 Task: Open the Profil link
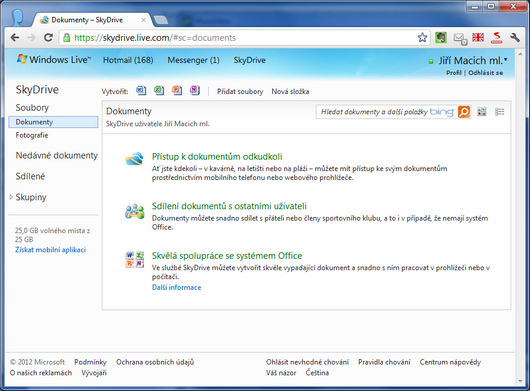pos(454,73)
